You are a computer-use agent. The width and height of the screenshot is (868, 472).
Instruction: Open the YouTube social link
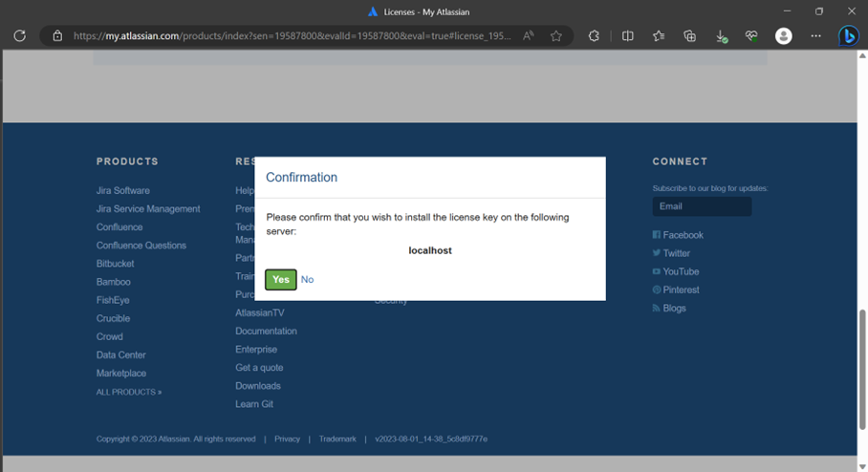pyautogui.click(x=676, y=271)
